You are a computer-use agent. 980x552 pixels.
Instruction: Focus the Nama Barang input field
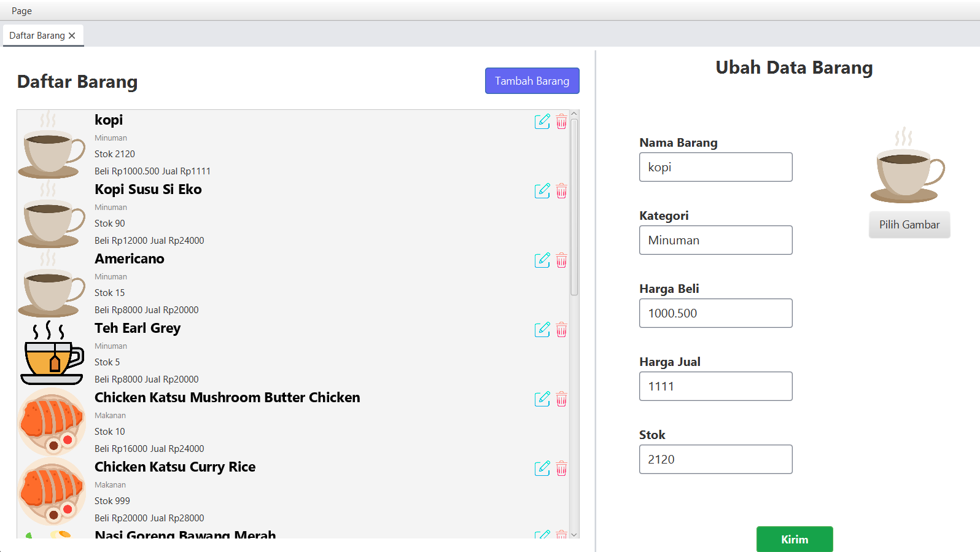pyautogui.click(x=716, y=167)
